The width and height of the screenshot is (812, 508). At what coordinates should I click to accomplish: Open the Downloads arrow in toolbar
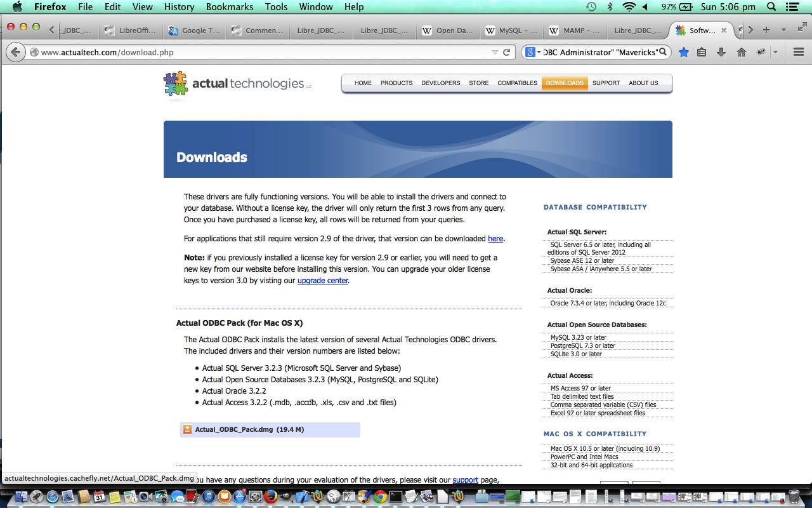click(721, 52)
